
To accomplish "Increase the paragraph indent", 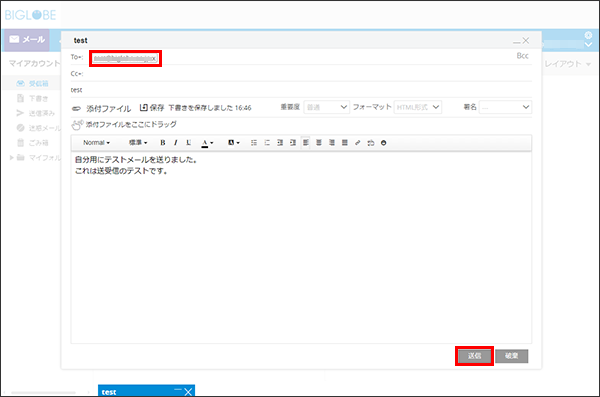I will 293,143.
